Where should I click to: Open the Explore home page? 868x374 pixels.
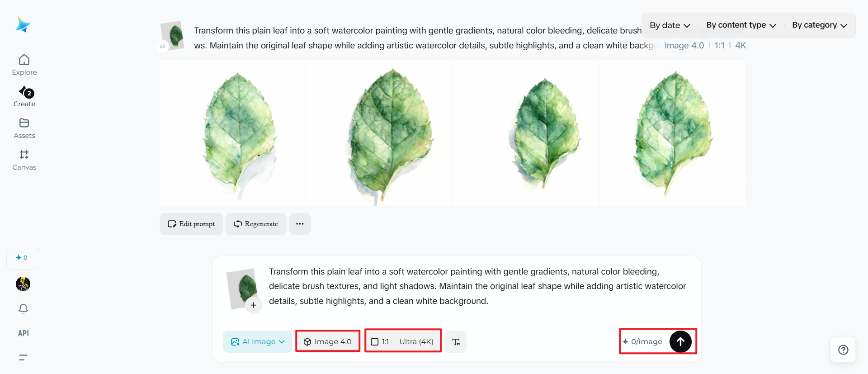point(24,65)
